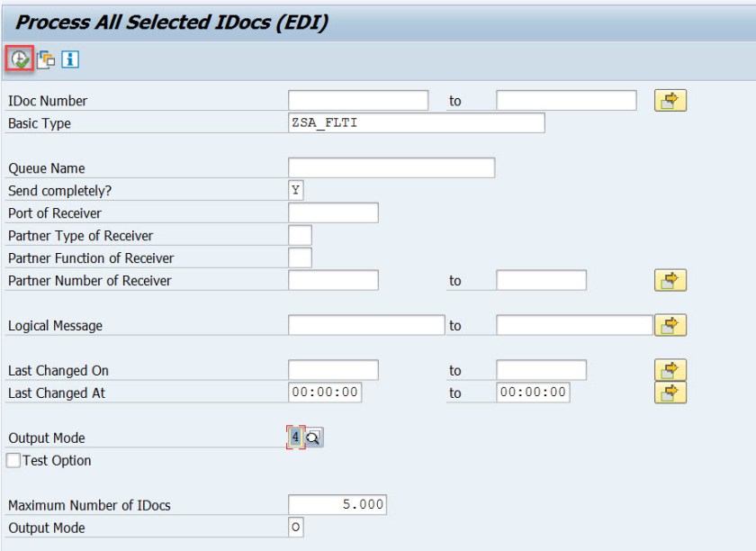This screenshot has height=551, width=756.
Task: Open search help beside Output Mode field
Action: click(314, 438)
